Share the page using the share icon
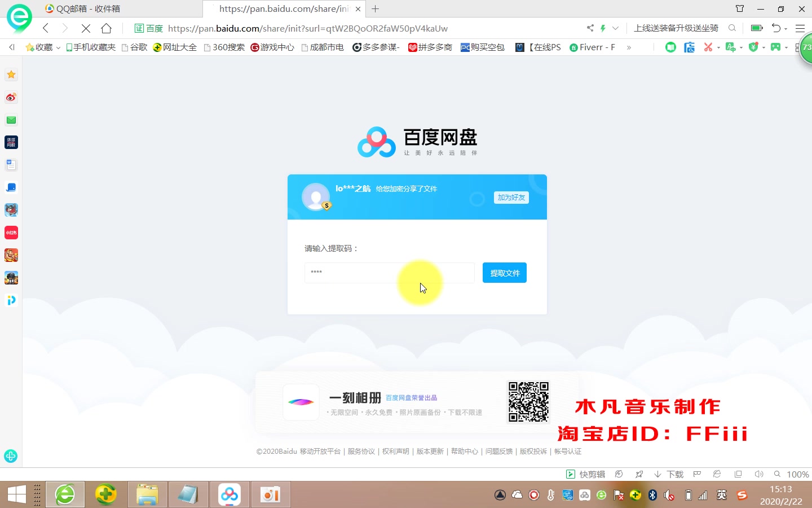 (x=590, y=28)
